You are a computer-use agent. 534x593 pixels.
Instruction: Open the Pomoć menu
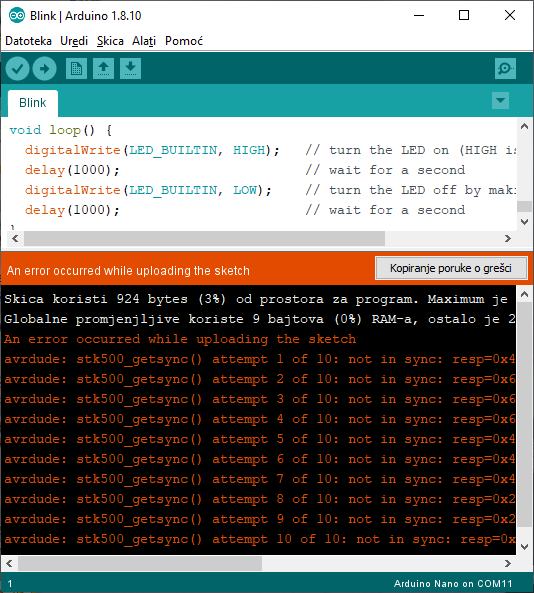click(184, 41)
